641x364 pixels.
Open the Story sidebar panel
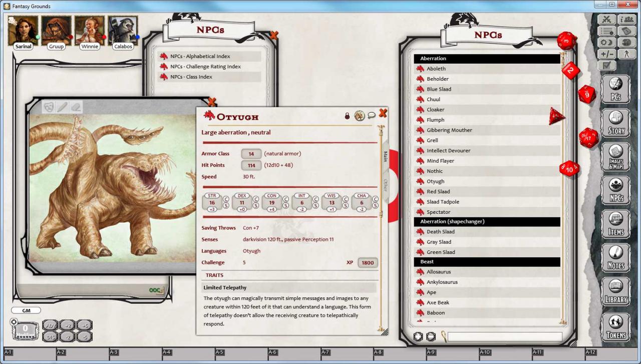point(615,123)
